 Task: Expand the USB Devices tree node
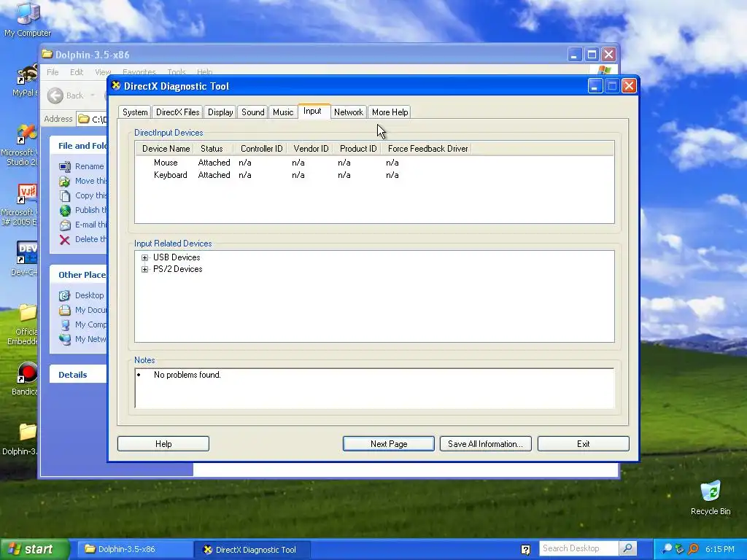click(145, 257)
